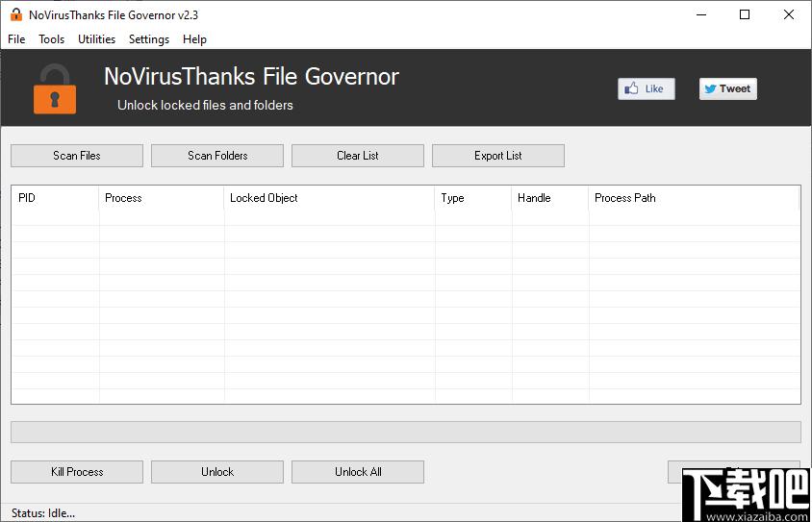812x522 pixels.
Task: Click the Facebook Like button
Action: point(647,89)
